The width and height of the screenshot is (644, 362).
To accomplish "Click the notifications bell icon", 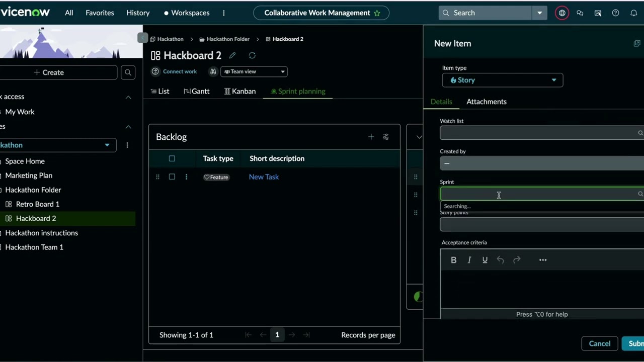I will (633, 13).
